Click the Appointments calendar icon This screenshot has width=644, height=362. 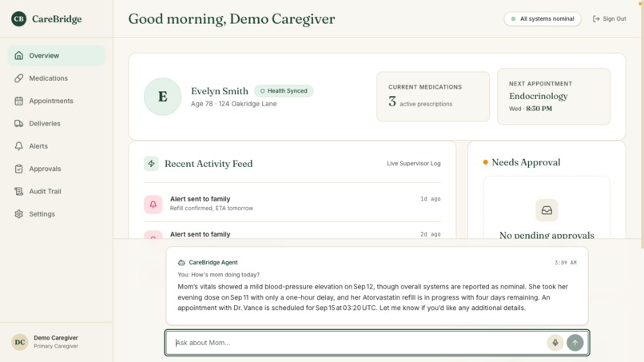coord(19,101)
